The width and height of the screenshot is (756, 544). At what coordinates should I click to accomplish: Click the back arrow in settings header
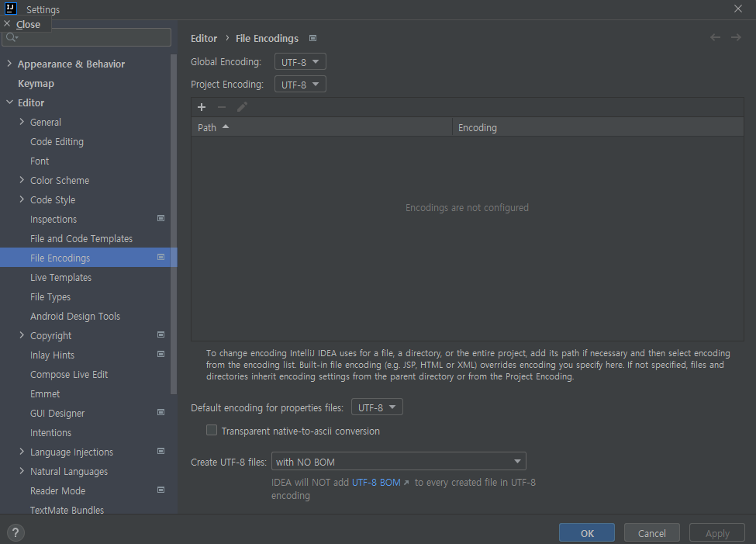coord(715,37)
